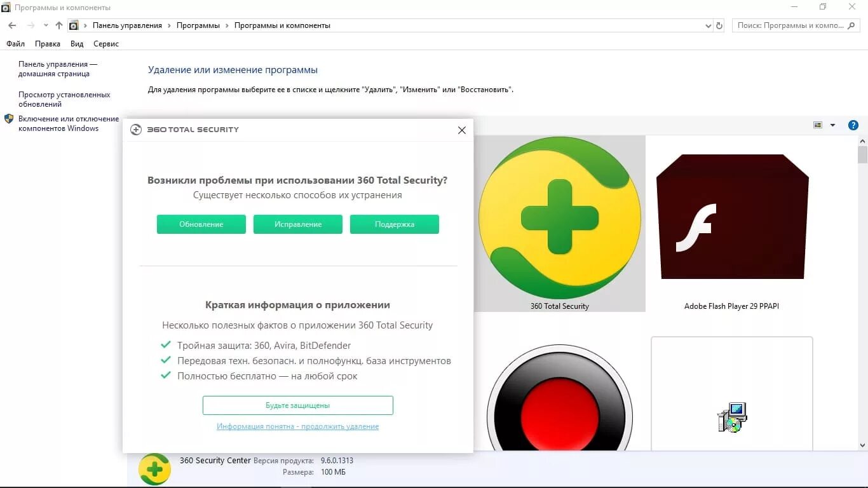Click the Обновление button

coord(201,224)
